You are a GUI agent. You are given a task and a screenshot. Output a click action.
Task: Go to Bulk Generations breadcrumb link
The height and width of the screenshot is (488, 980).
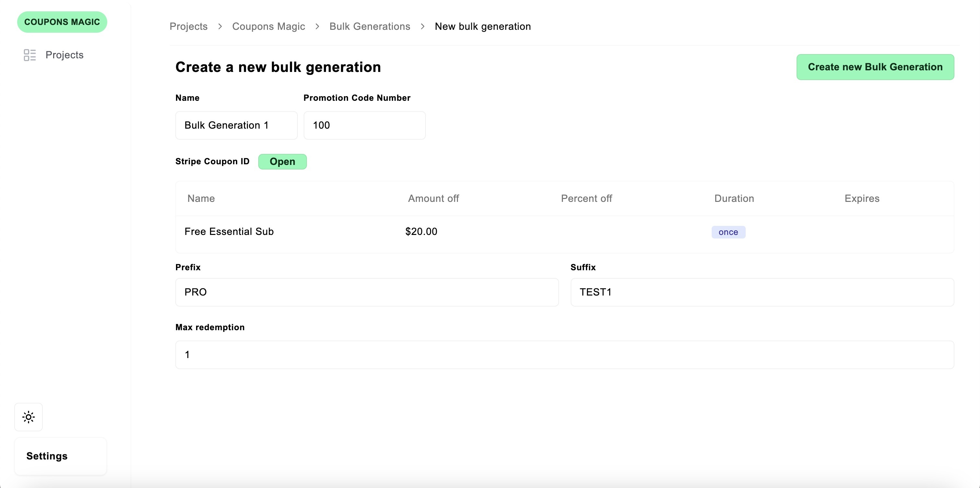pos(370,26)
